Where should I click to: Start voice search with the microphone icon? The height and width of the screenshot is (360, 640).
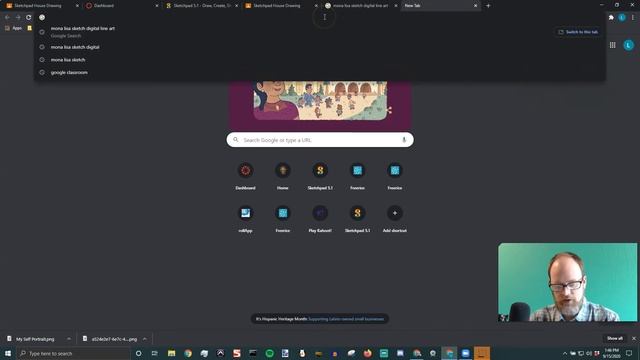click(404, 140)
